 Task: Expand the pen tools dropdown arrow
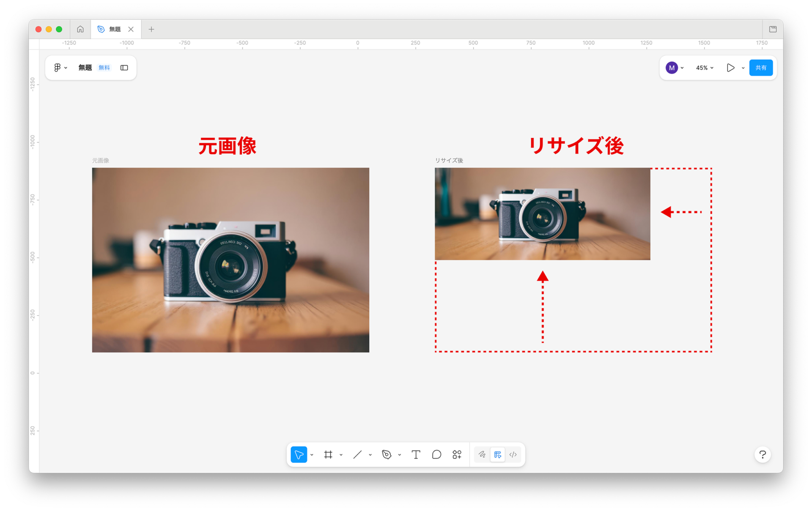pyautogui.click(x=399, y=455)
